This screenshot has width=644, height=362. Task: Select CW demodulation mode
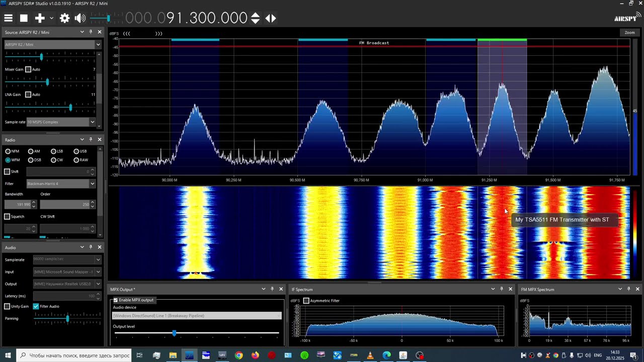53,160
